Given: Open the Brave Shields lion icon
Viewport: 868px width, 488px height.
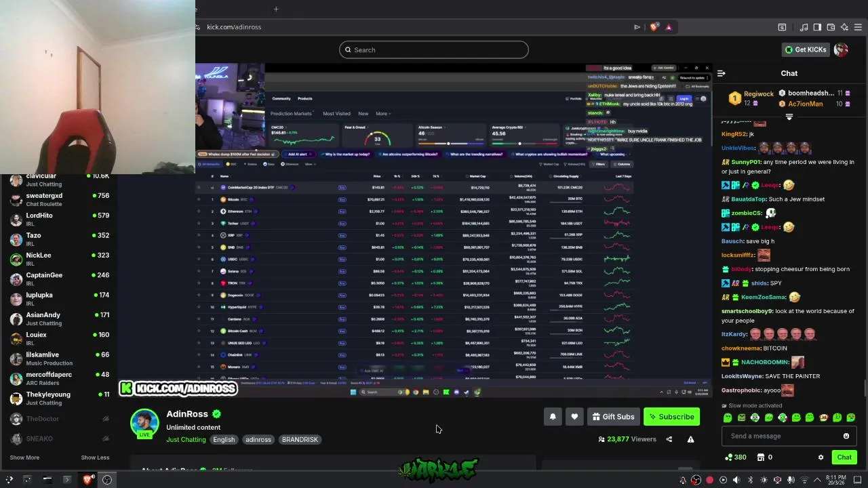Looking at the screenshot, I should [654, 27].
